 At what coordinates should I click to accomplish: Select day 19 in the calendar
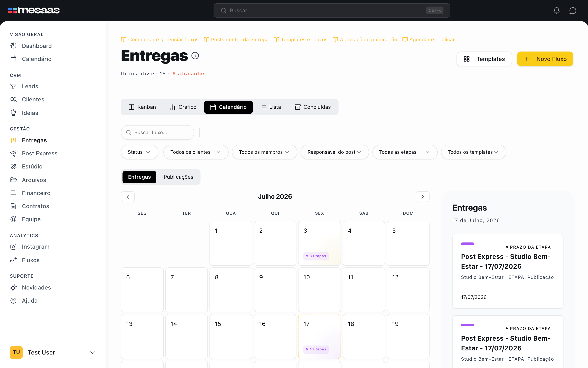pos(408,337)
